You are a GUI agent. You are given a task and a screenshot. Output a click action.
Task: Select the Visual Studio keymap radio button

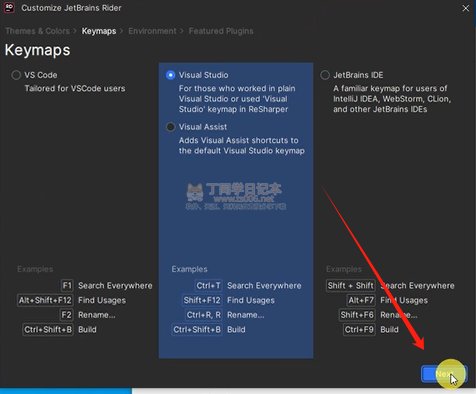point(170,75)
